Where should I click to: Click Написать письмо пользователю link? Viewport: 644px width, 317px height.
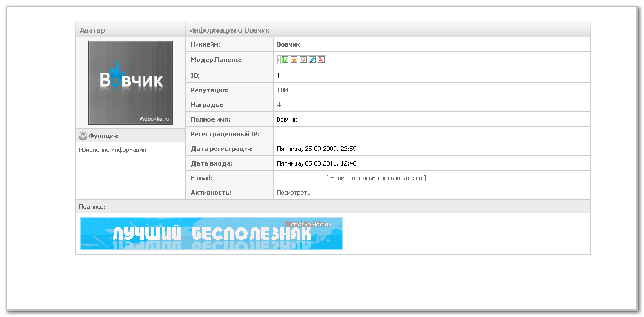click(376, 178)
